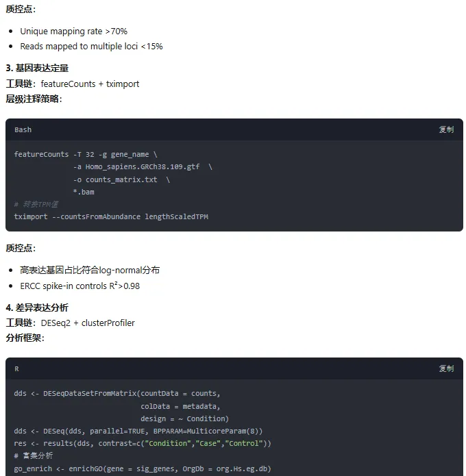Click the 转换TPM值 code comment

(36, 204)
